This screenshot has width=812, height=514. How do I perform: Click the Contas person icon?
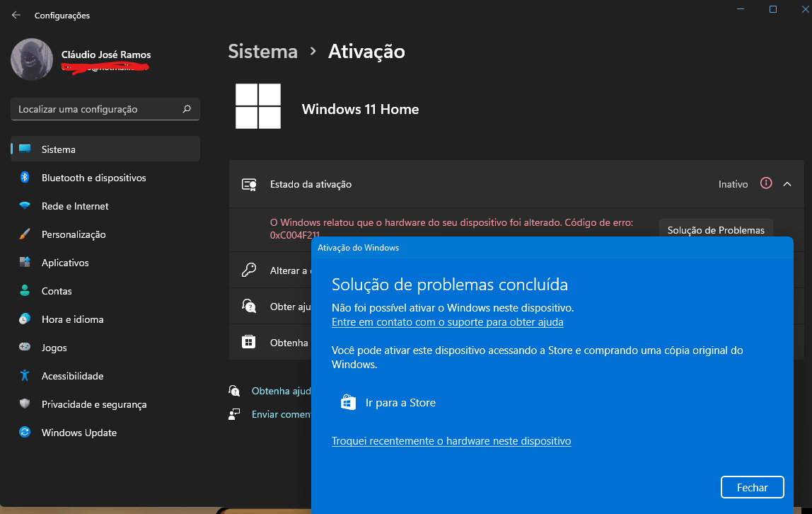[x=24, y=290]
